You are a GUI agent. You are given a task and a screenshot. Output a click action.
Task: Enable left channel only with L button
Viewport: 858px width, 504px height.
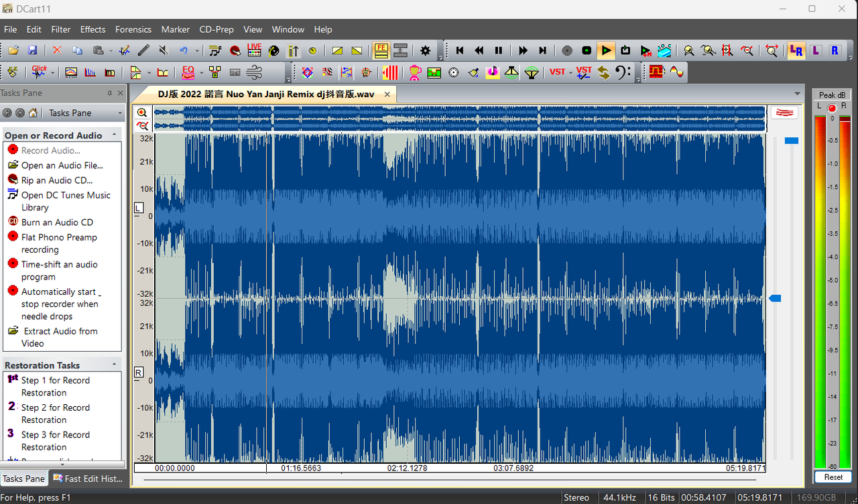pyautogui.click(x=815, y=50)
